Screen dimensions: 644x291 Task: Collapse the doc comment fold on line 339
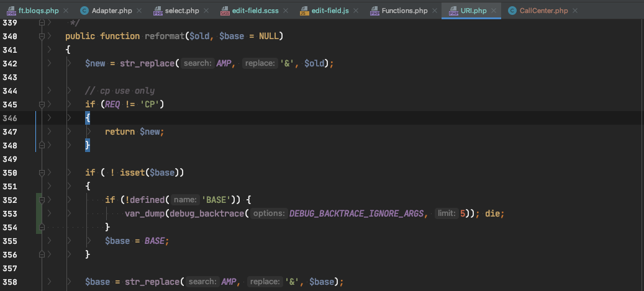pyautogui.click(x=42, y=23)
